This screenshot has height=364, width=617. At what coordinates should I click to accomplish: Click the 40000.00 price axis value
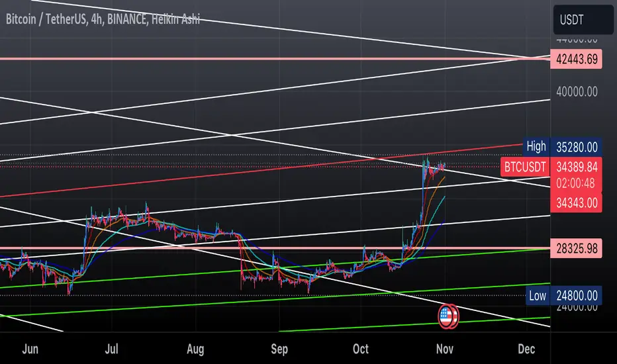[577, 92]
